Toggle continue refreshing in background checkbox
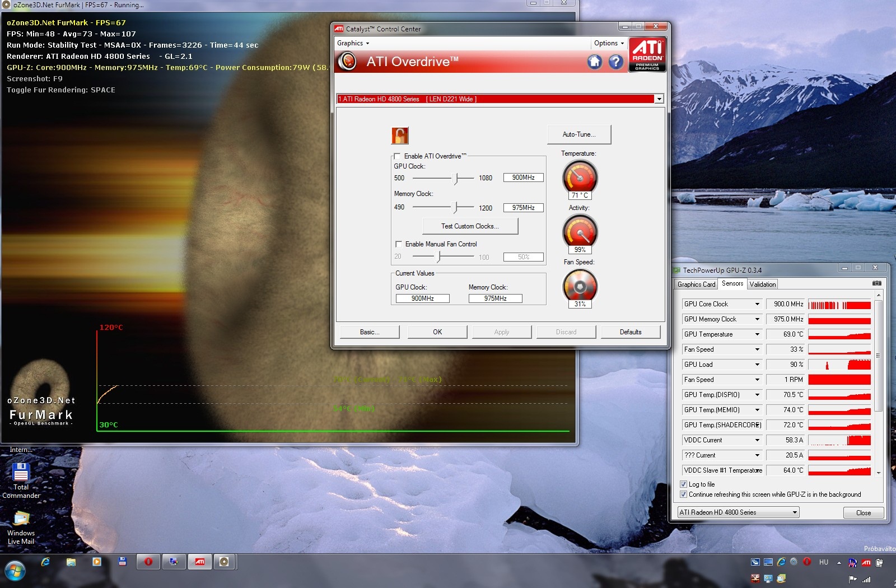The width and height of the screenshot is (896, 588). tap(683, 494)
